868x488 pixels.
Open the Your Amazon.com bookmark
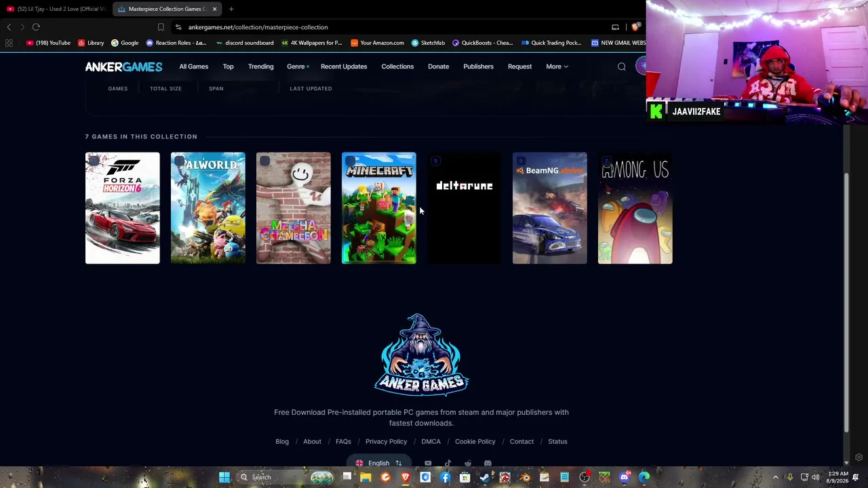pos(378,43)
